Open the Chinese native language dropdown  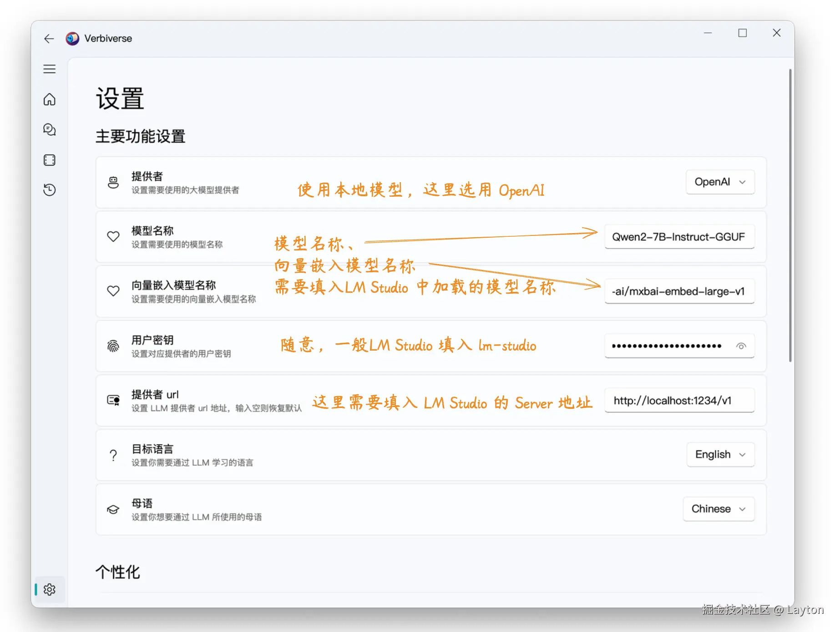[719, 509]
